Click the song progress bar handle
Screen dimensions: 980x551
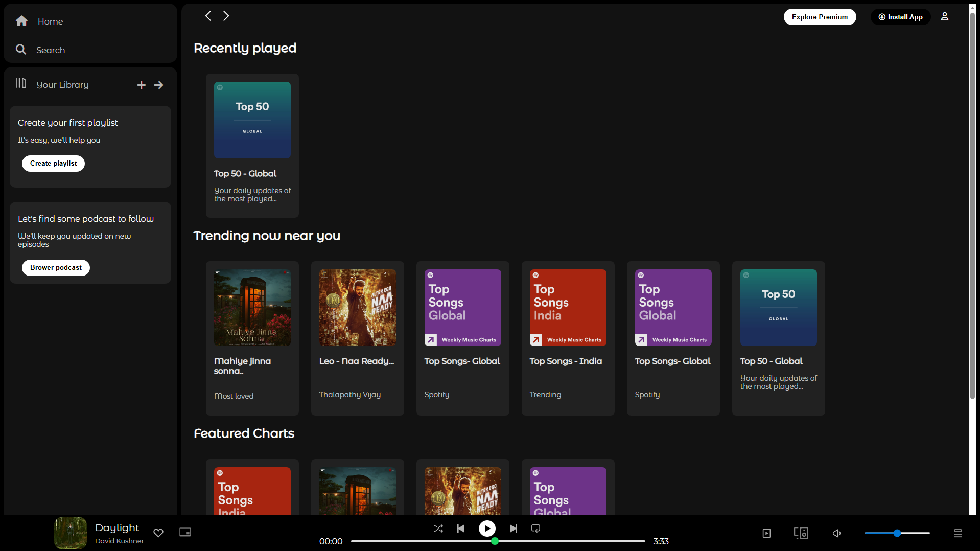pyautogui.click(x=495, y=541)
